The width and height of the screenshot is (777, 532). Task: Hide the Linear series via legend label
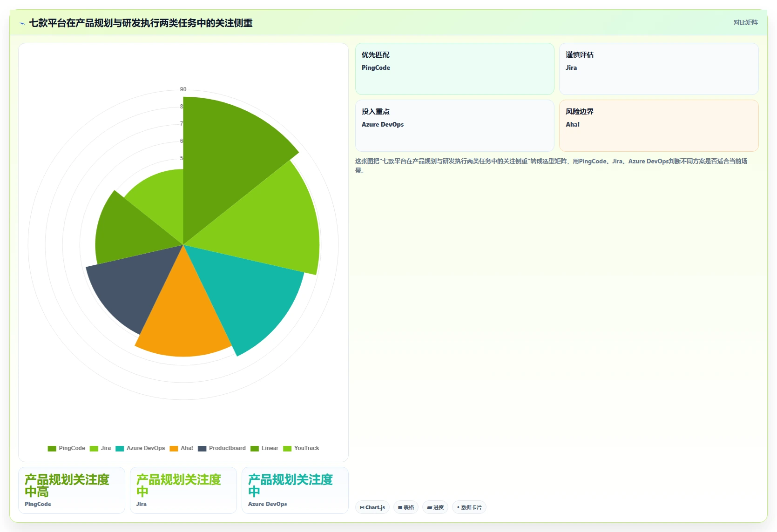(270, 448)
